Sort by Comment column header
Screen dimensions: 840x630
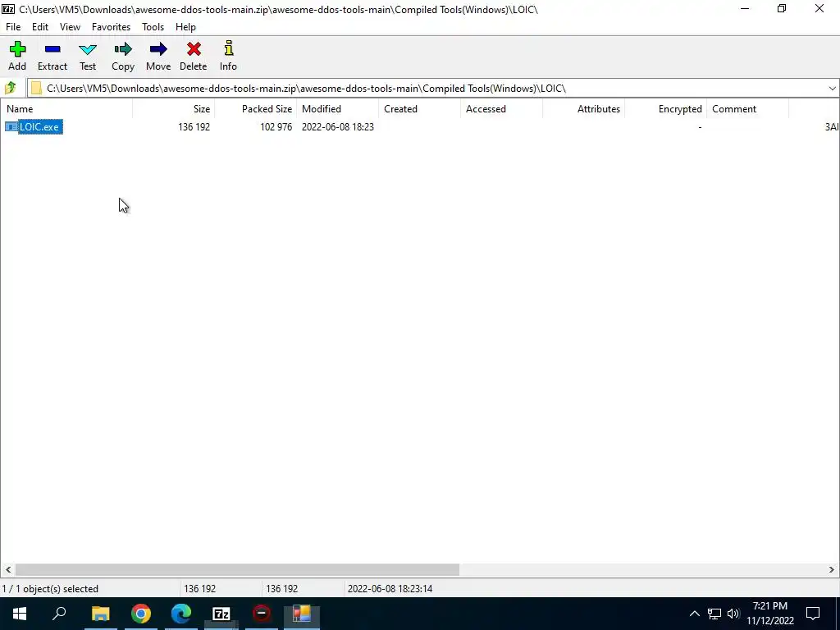point(747,109)
